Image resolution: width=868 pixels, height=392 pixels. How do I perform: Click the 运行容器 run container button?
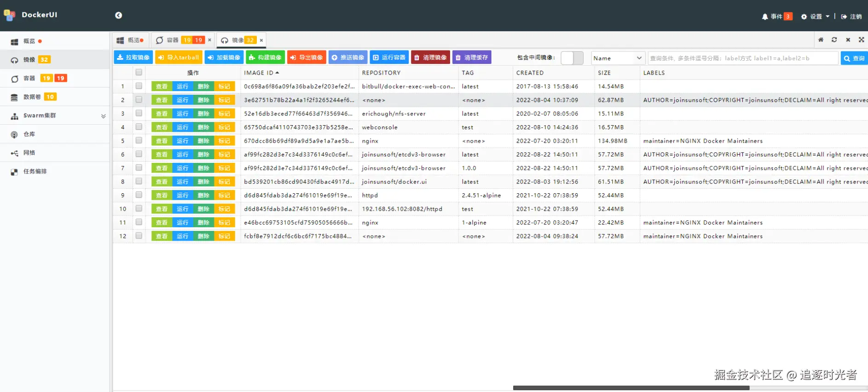click(389, 58)
